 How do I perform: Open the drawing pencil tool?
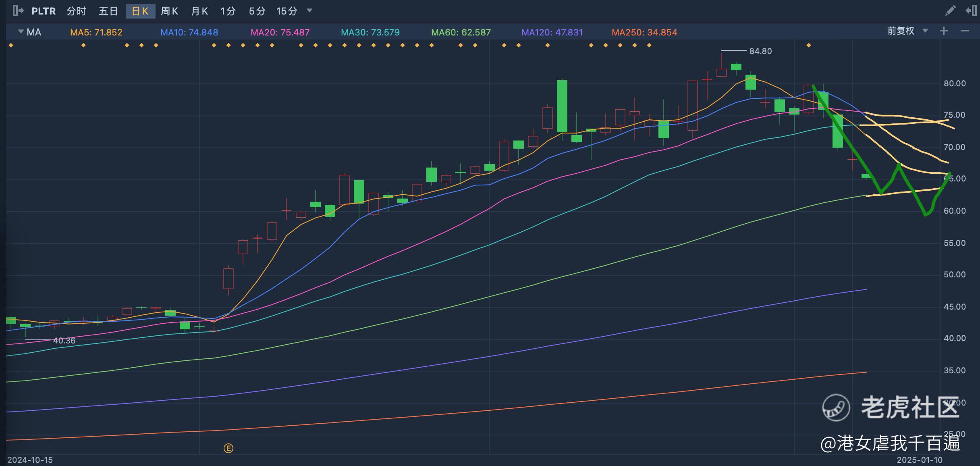[x=950, y=11]
